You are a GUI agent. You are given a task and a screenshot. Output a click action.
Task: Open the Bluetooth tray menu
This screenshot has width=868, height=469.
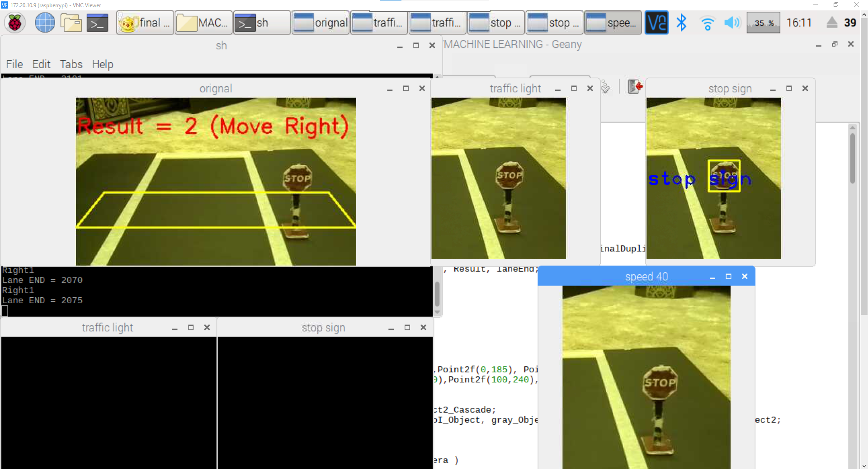pyautogui.click(x=681, y=23)
